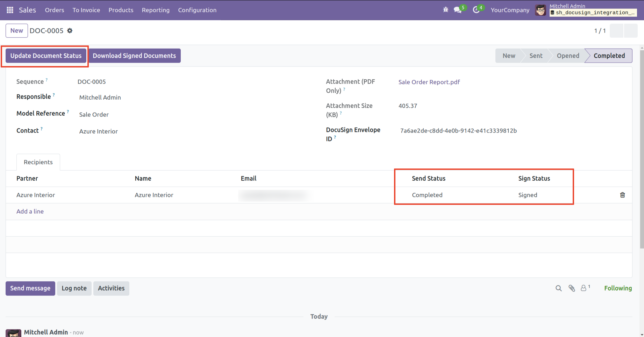Open the Configuration menu
Screen dimensions: 644x337
(197, 10)
